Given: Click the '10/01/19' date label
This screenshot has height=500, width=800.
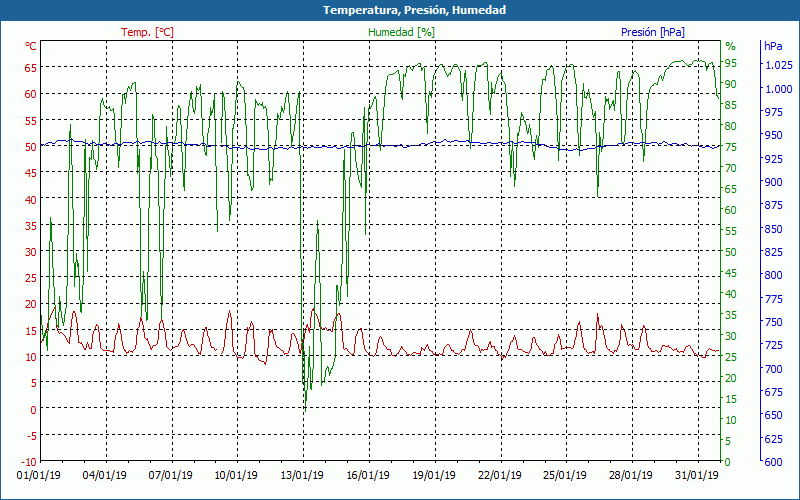Looking at the screenshot, I should [x=236, y=476].
